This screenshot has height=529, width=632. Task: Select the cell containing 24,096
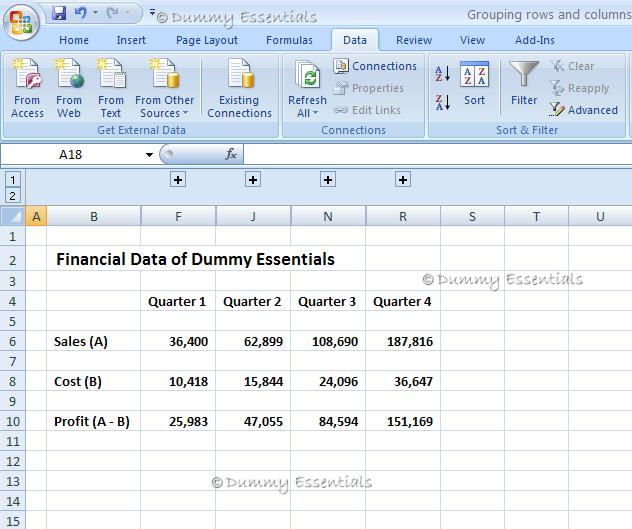tap(328, 381)
